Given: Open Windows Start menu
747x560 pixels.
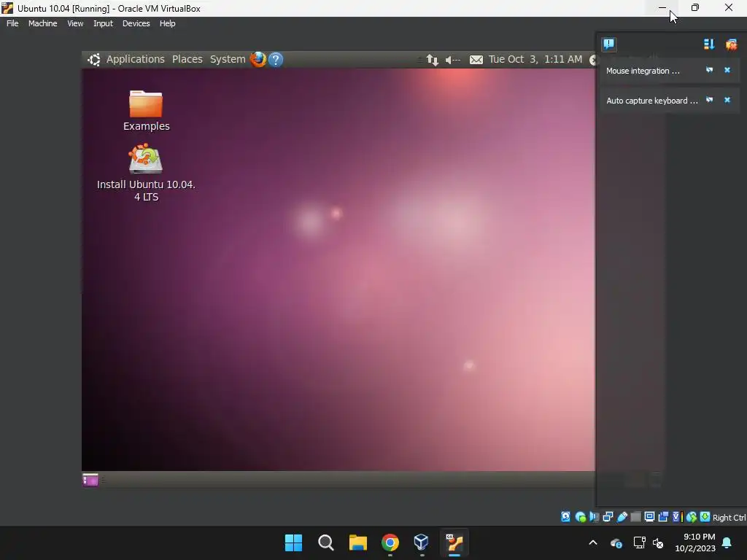Looking at the screenshot, I should (x=293, y=542).
